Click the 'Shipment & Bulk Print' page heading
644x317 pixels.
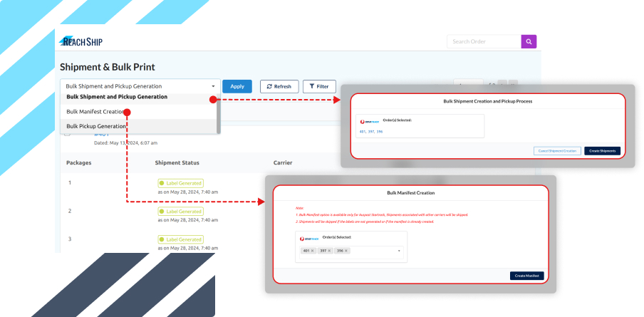(x=108, y=67)
